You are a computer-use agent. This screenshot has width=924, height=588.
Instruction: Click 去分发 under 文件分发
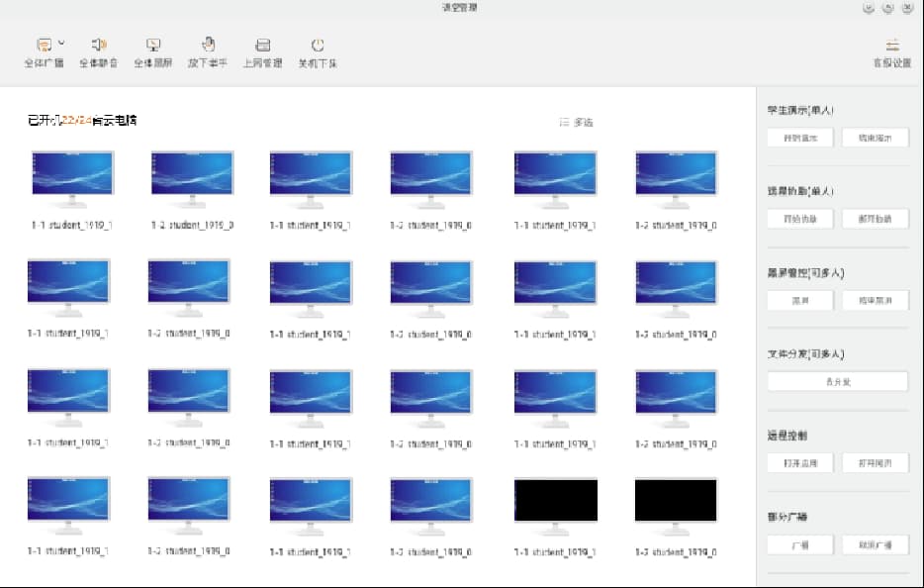pyautogui.click(x=837, y=381)
